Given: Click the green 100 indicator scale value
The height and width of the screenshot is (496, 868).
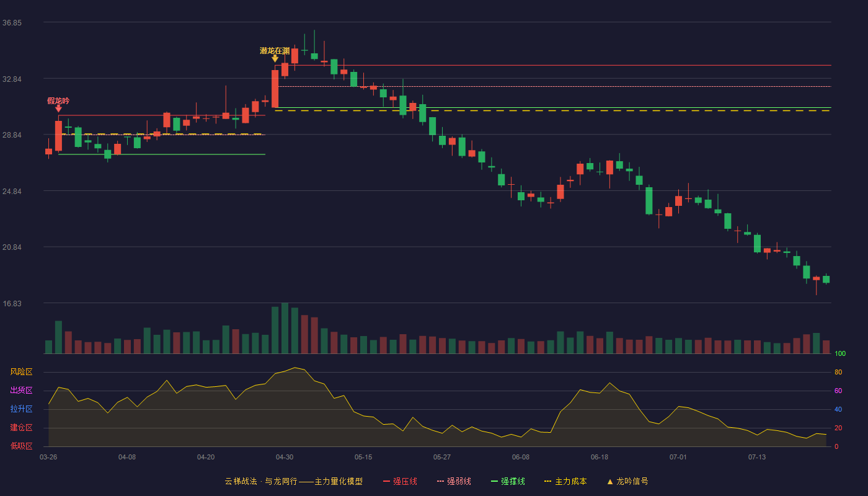Looking at the screenshot, I should tap(840, 354).
